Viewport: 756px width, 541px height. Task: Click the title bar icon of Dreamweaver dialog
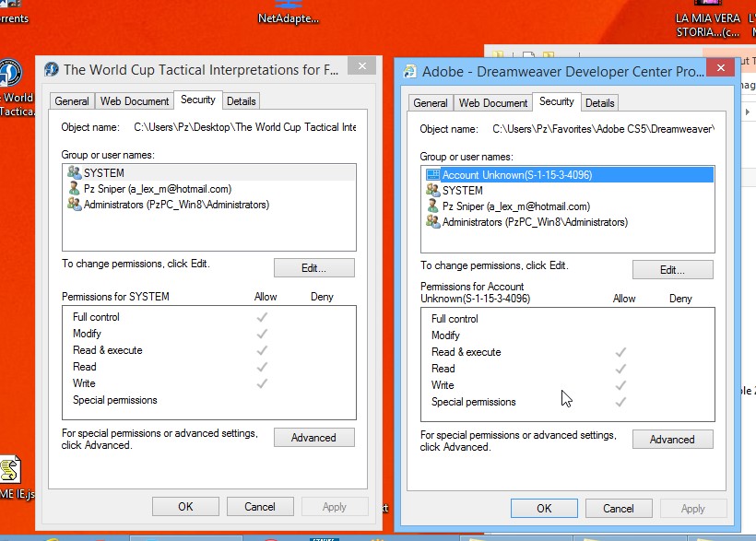(x=410, y=71)
